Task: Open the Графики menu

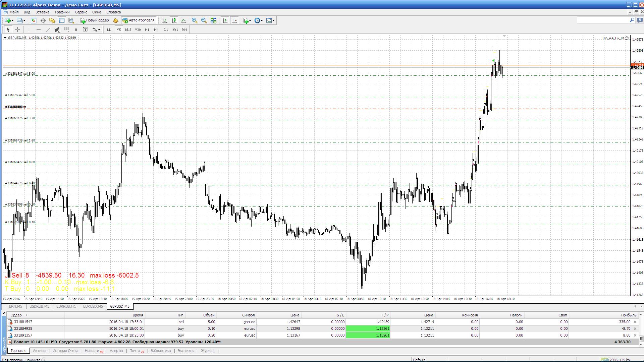Action: (62, 12)
